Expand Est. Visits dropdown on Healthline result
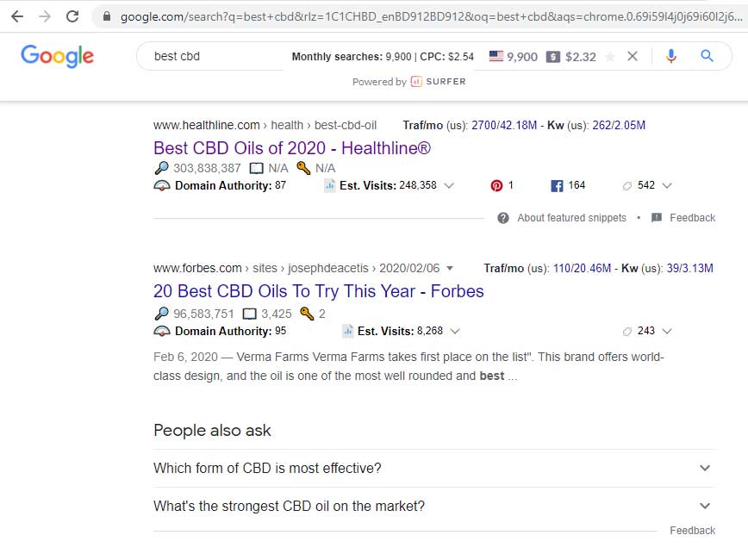 pos(450,185)
